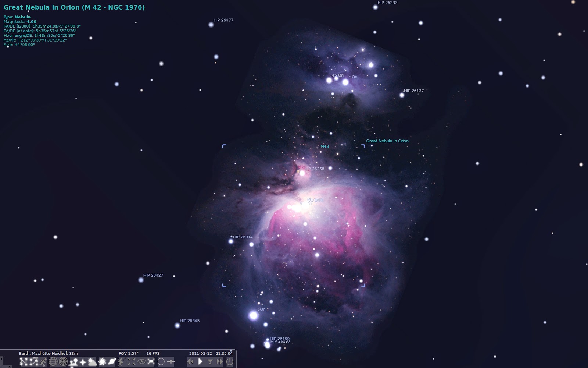Toggle atmosphere rendering
This screenshot has width=588, height=368.
pos(92,362)
